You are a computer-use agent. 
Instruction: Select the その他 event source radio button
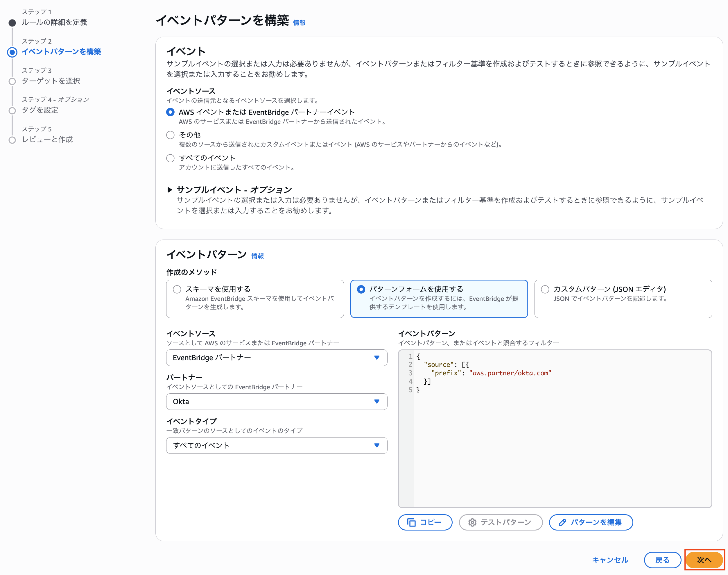pyautogui.click(x=170, y=135)
